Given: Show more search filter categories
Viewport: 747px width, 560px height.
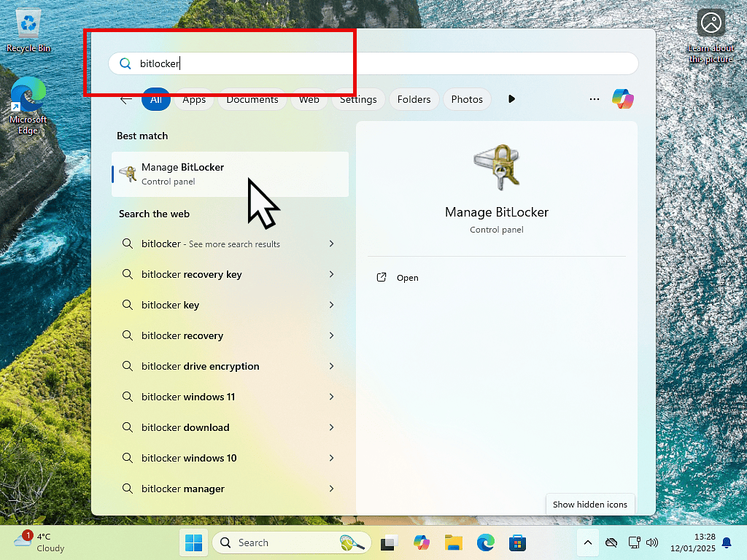Looking at the screenshot, I should [511, 99].
